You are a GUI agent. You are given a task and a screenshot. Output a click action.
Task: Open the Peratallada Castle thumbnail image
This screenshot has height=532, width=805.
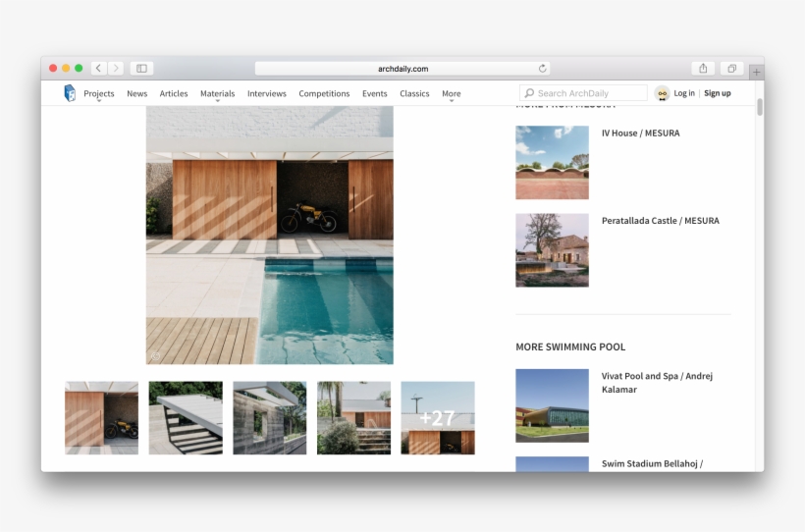click(552, 250)
